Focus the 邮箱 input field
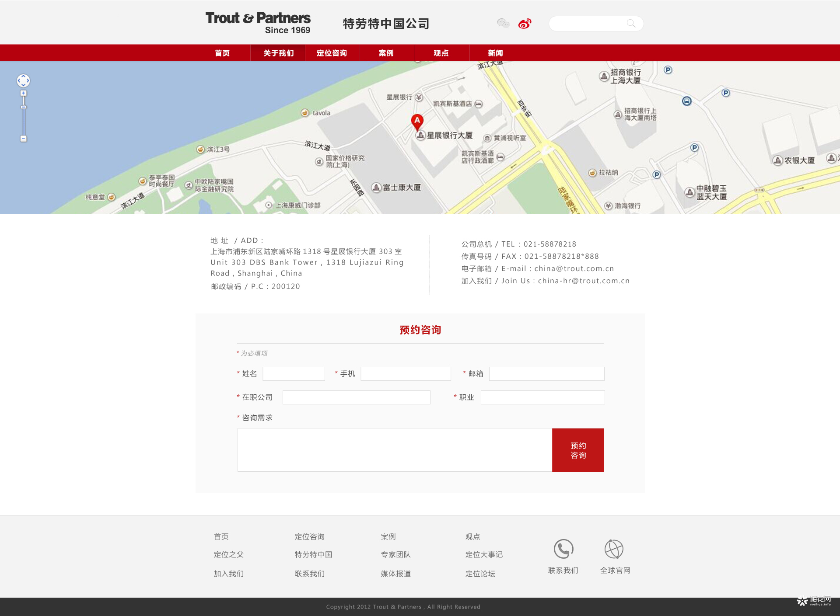Viewport: 840px width, 616px height. 546,374
